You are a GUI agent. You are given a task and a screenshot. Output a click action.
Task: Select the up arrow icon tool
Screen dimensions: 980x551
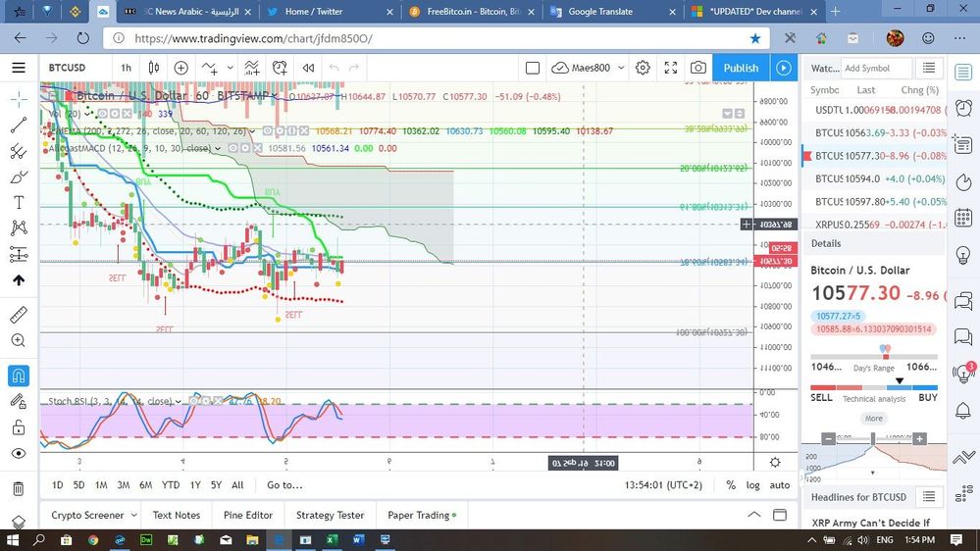[x=19, y=279]
